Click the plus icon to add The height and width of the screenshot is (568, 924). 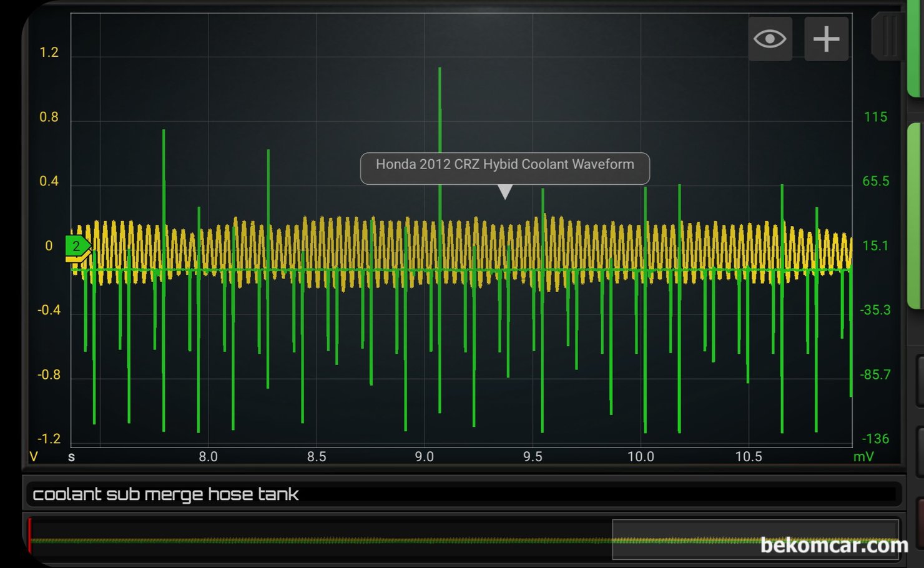825,39
